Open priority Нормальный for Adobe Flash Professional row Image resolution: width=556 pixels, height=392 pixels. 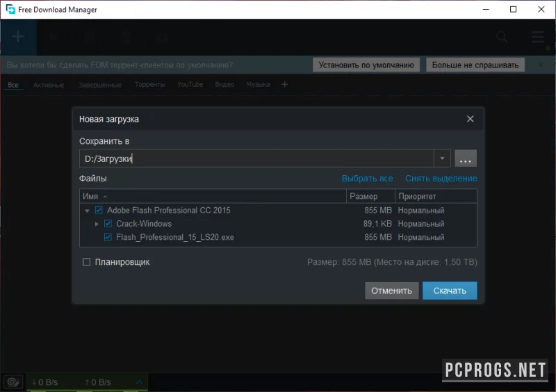tap(421, 211)
